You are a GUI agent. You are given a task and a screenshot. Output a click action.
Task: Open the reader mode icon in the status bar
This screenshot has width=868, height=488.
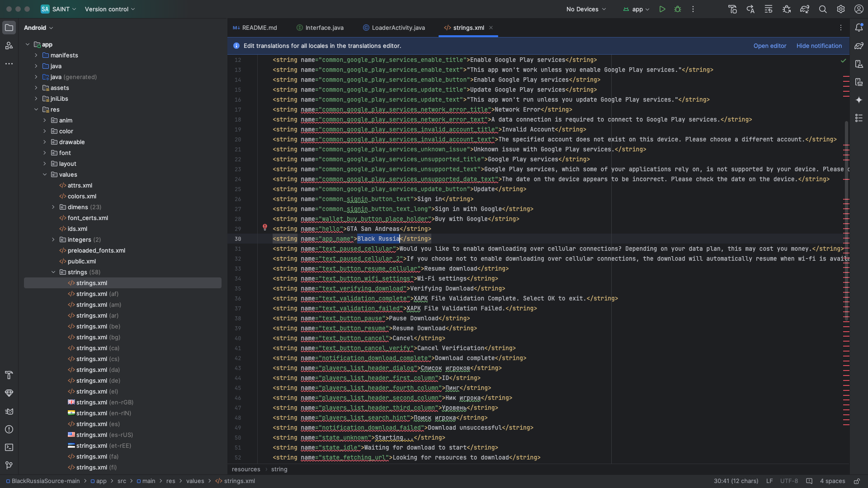809,481
